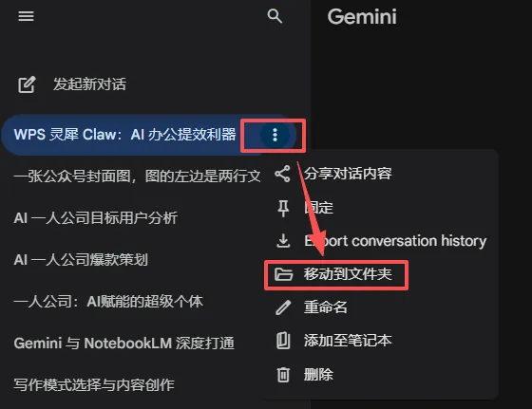Image resolution: width=532 pixels, height=409 pixels.
Task: Open the AI 一人公司爆款策划 conversation
Action: coord(81,260)
